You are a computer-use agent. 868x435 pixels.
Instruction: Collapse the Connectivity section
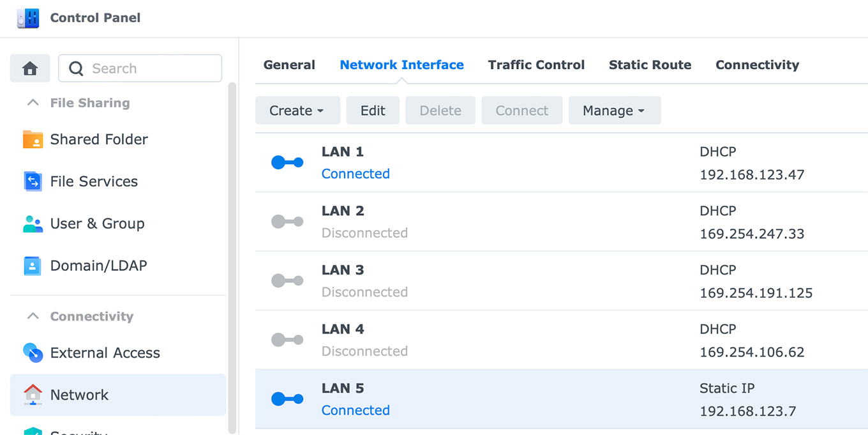pyautogui.click(x=33, y=316)
